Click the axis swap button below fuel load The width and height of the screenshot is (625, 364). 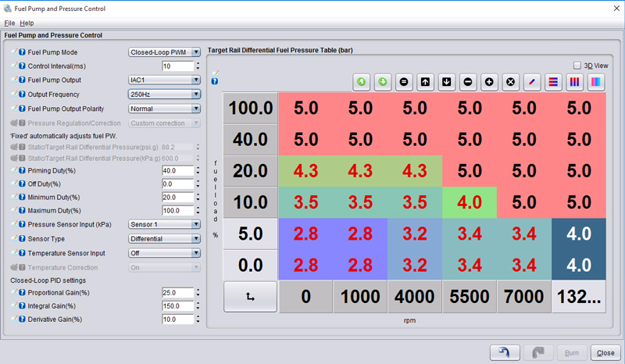pos(250,297)
